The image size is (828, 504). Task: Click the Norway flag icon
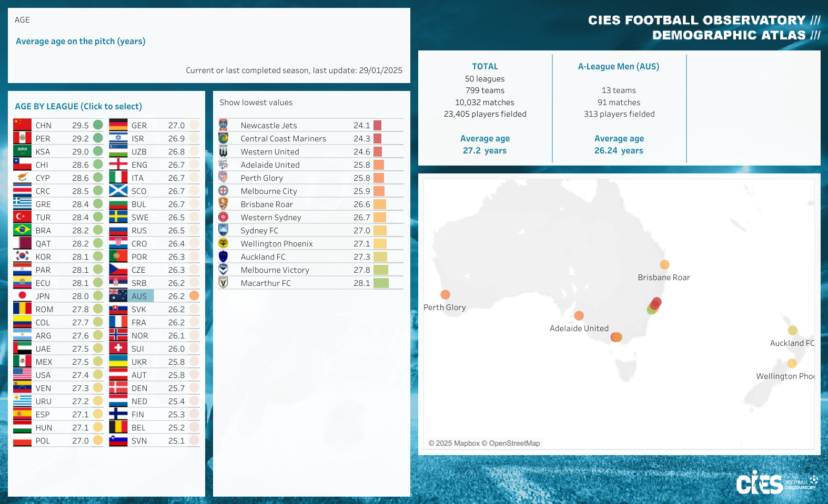click(118, 335)
